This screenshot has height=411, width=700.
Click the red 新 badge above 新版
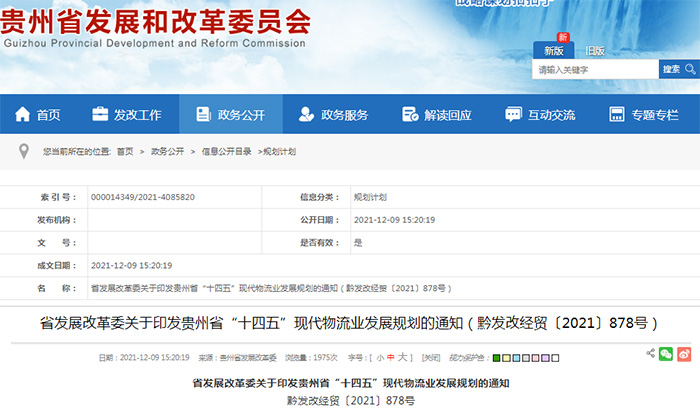click(562, 37)
